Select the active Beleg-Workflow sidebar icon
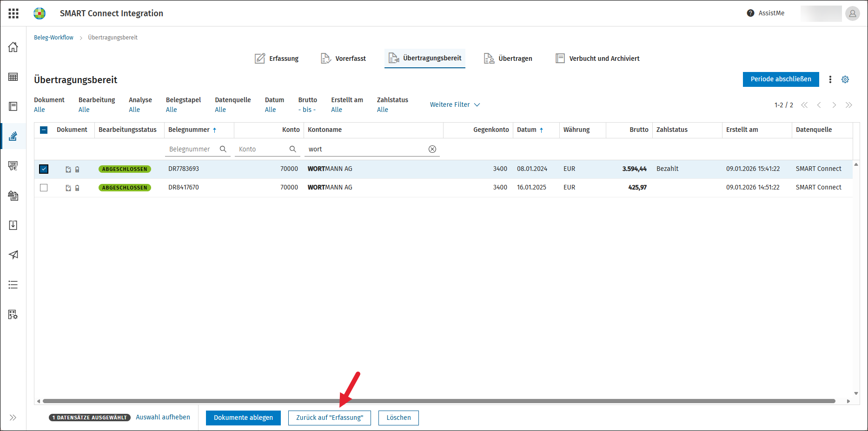This screenshot has width=868, height=431. coord(13,136)
